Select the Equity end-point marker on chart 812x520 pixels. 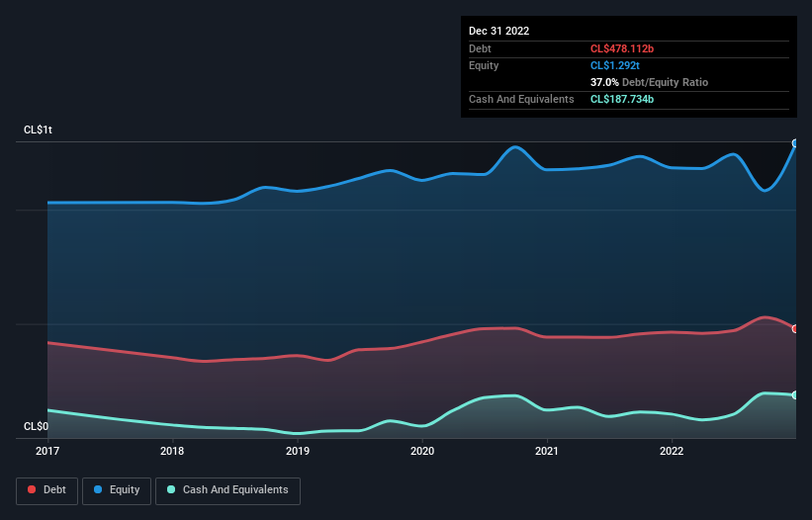pos(795,143)
